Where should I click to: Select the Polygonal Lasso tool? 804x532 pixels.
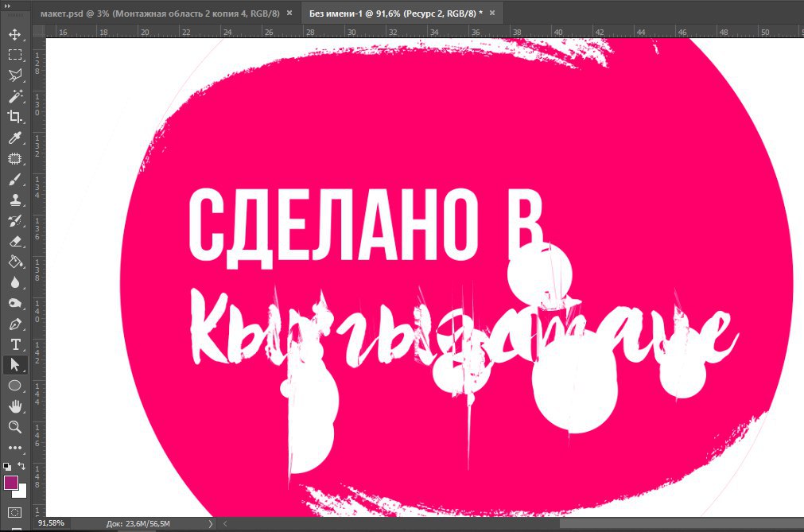coord(15,76)
